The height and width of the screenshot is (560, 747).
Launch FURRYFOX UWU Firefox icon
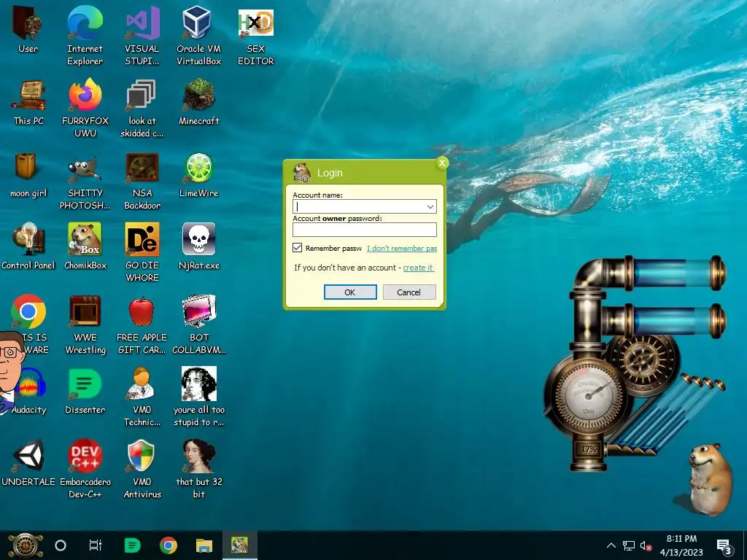(x=85, y=108)
